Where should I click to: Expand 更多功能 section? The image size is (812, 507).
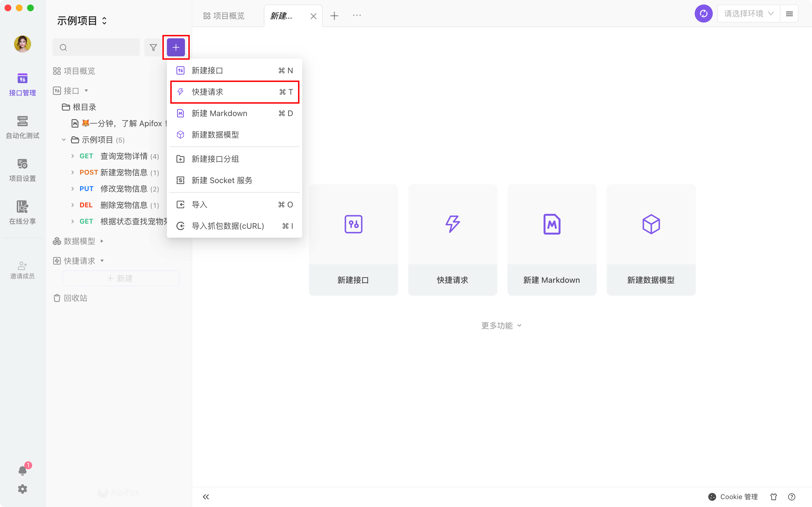pos(501,326)
